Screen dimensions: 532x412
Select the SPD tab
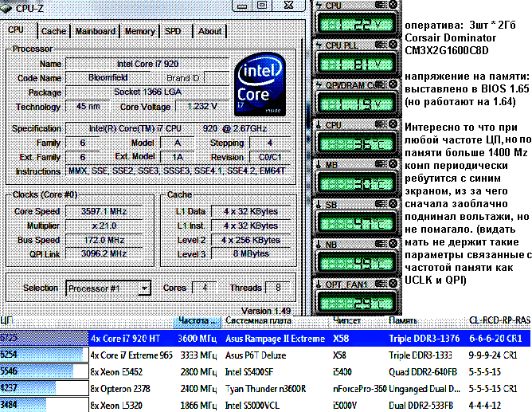pyautogui.click(x=172, y=31)
